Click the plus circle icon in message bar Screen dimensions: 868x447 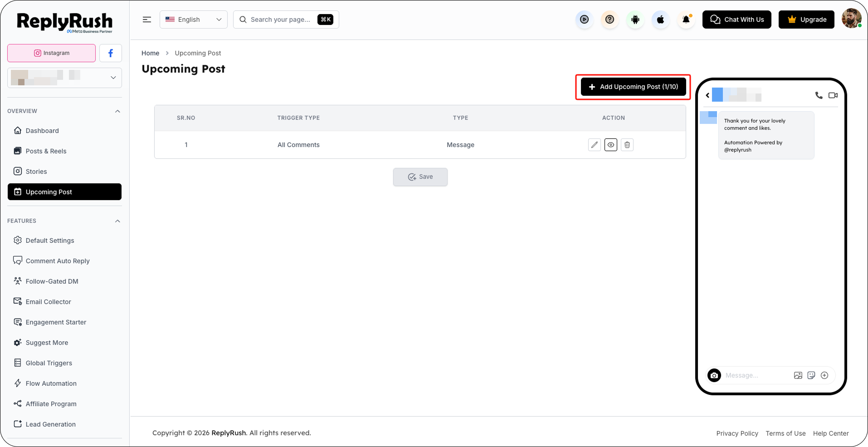[x=824, y=375]
